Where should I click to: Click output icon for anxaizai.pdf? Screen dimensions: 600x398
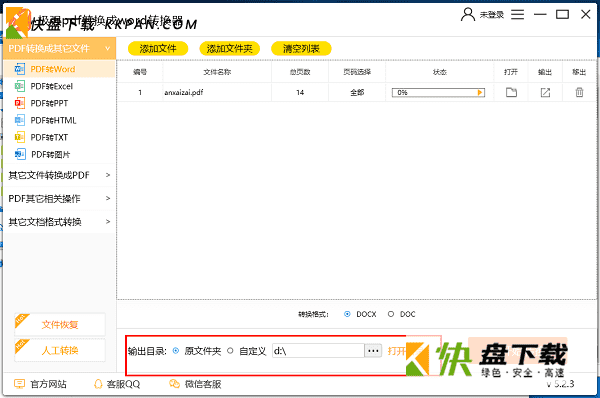pos(545,92)
